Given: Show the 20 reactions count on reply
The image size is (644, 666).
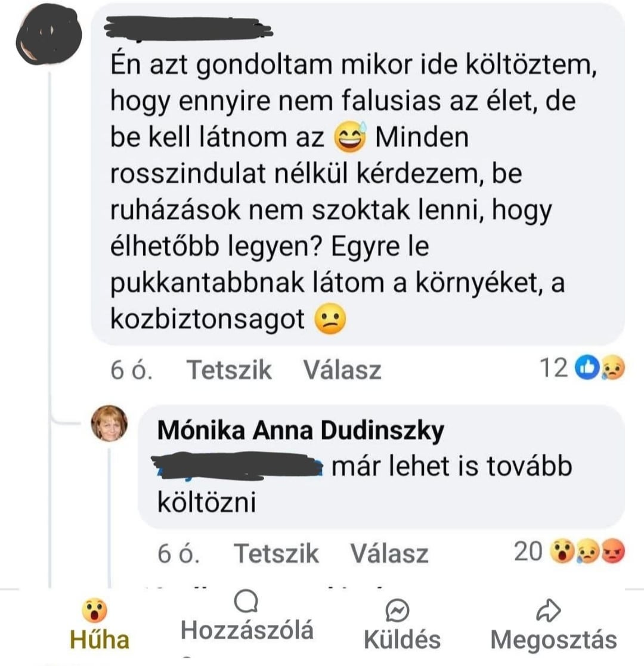Looking at the screenshot, I should [x=528, y=552].
